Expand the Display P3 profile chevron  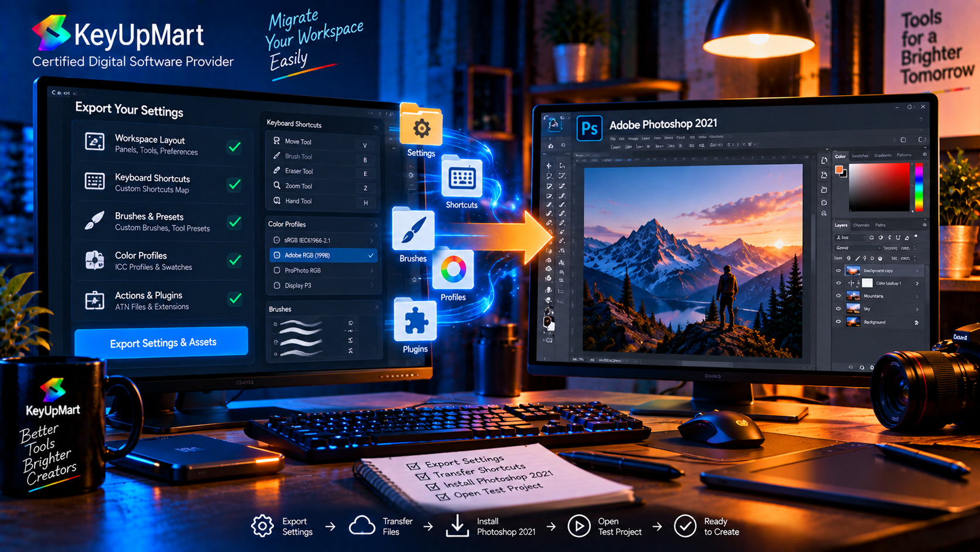tap(372, 285)
